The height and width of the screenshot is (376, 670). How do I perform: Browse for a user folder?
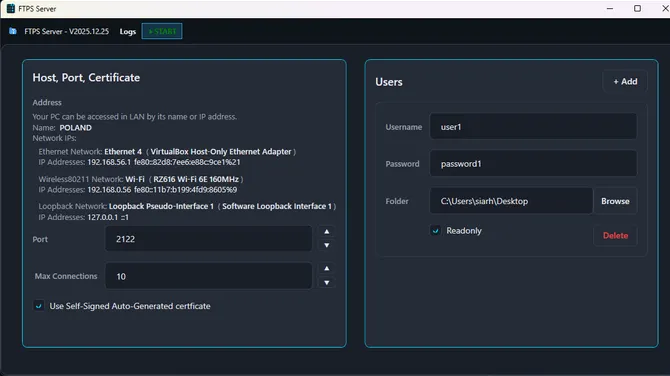(x=615, y=201)
